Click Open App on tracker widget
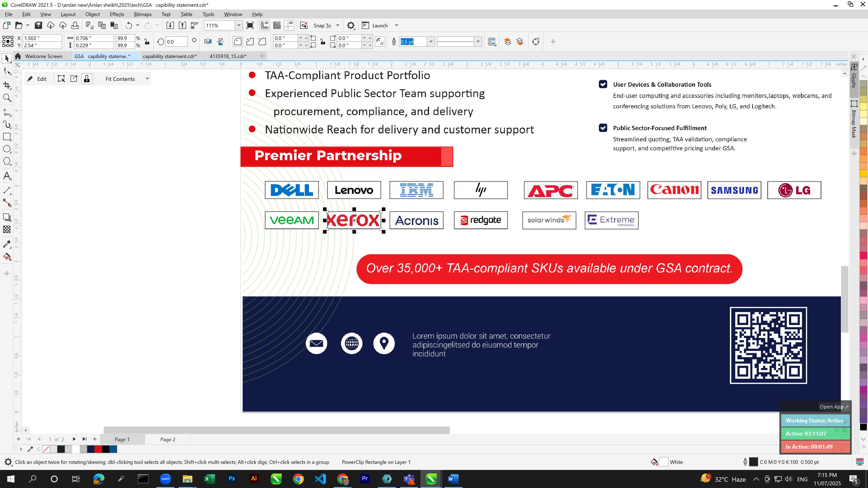The width and height of the screenshot is (868, 488). (834, 406)
